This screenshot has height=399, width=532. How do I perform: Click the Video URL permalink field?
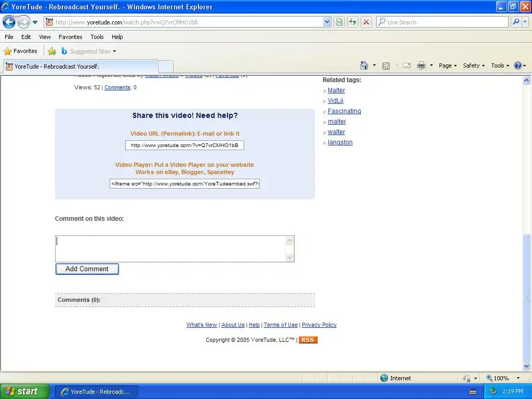[x=184, y=145]
